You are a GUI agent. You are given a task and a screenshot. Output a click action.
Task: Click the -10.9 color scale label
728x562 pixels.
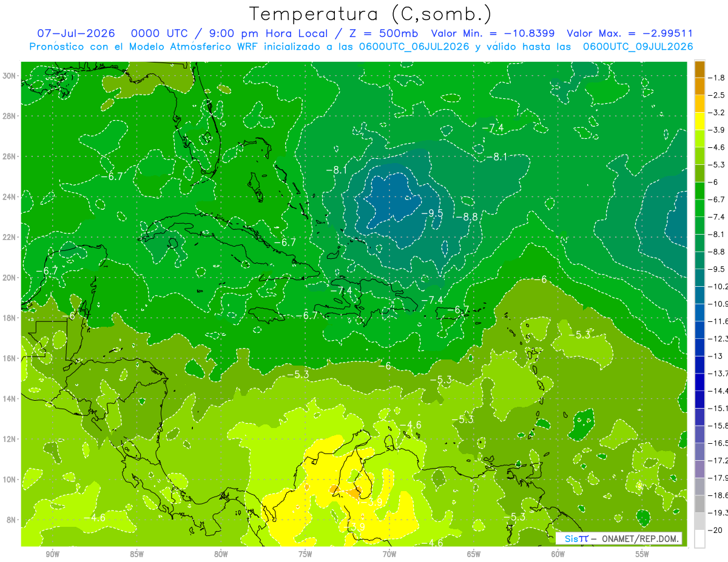click(x=717, y=304)
